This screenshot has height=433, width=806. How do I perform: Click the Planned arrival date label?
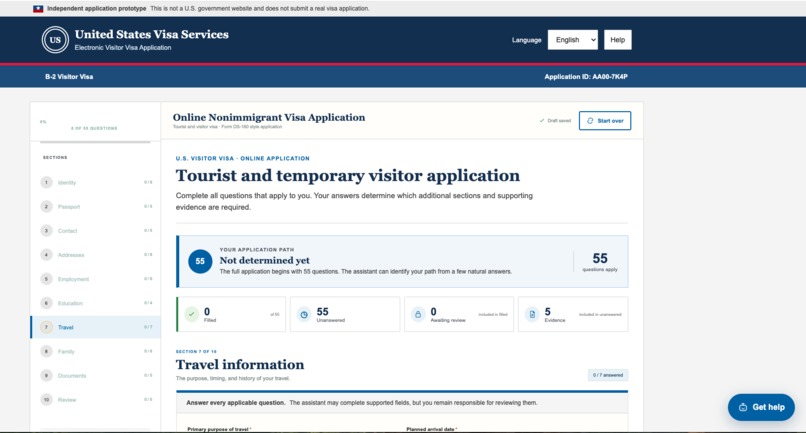[432, 429]
